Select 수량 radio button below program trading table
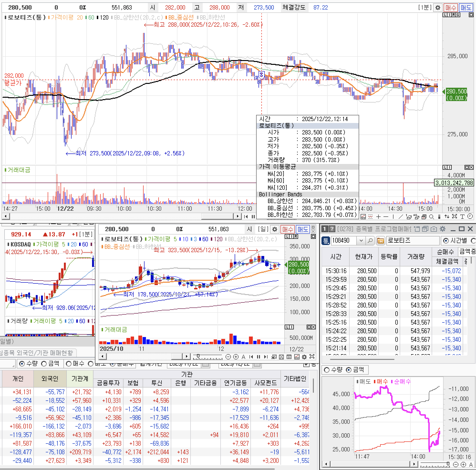The width and height of the screenshot is (476, 470). point(327,370)
